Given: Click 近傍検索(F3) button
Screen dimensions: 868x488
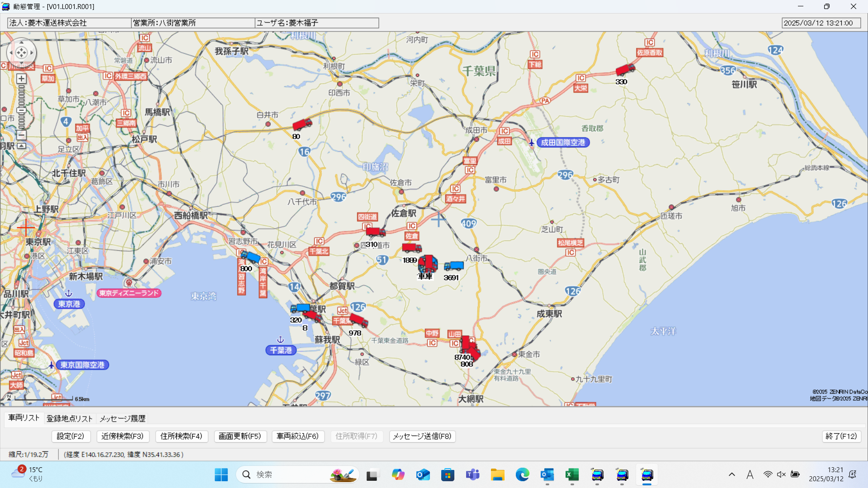Looking at the screenshot, I should (x=123, y=436).
